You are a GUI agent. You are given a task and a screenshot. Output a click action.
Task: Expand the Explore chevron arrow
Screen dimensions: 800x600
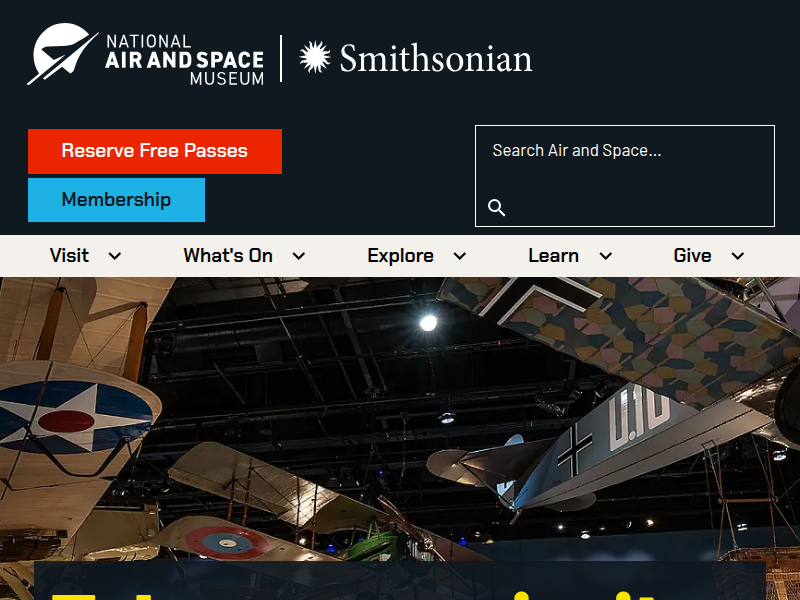(x=460, y=256)
